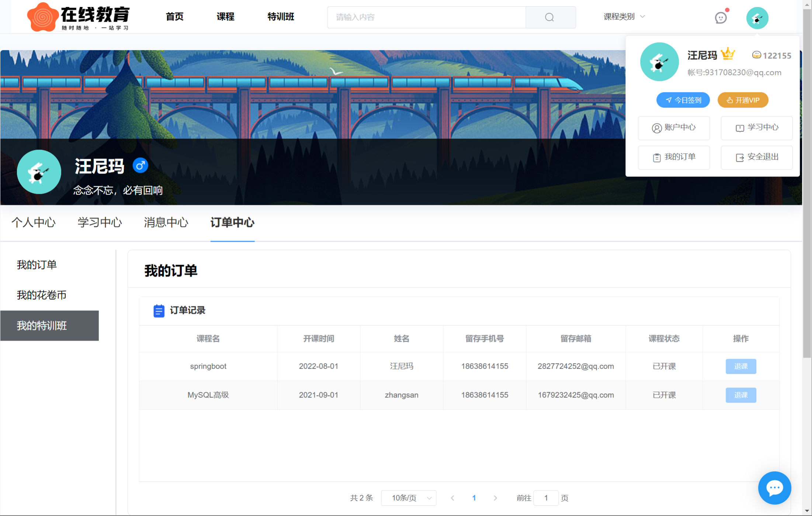This screenshot has width=812, height=516.
Task: Expand the 课程类别 dropdown
Action: click(624, 17)
